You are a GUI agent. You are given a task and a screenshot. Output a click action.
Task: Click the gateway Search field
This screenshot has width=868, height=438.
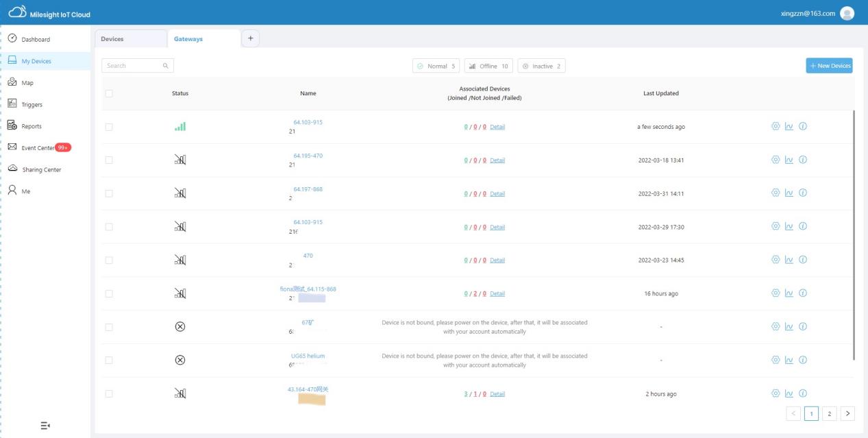pos(138,66)
